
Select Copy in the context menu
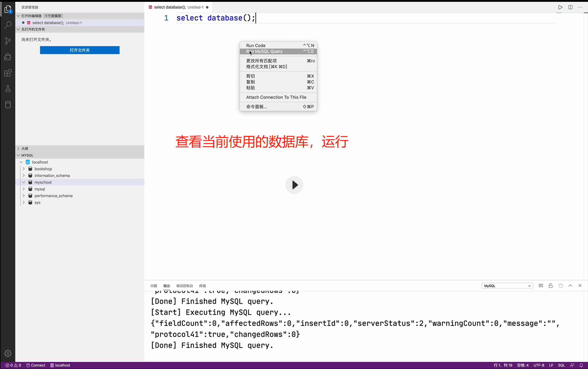pyautogui.click(x=278, y=82)
